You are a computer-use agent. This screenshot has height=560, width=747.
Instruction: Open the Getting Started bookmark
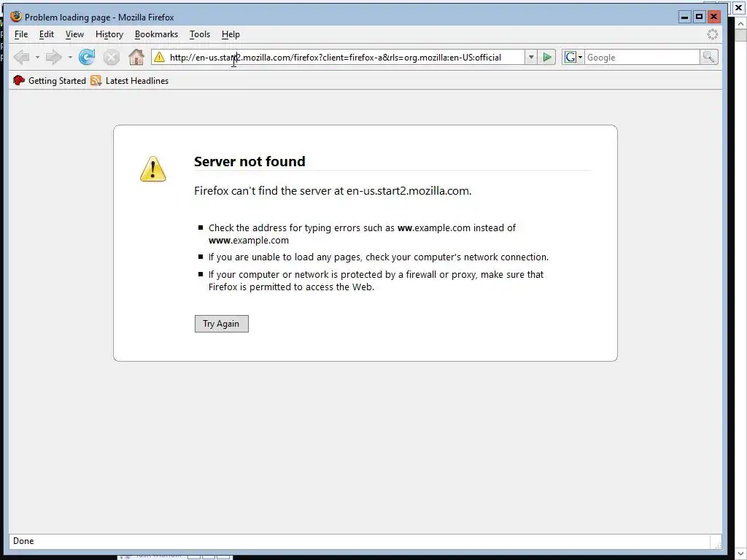tap(50, 80)
